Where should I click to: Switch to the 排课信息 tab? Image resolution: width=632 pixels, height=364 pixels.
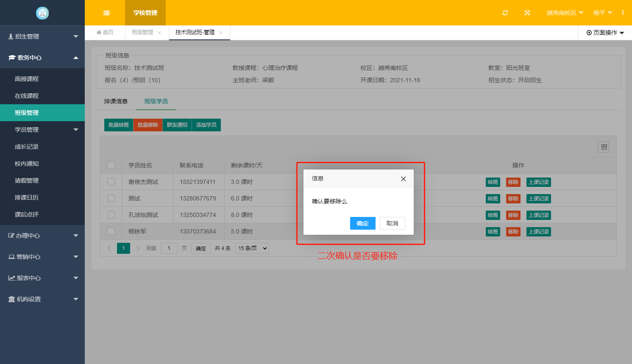pyautogui.click(x=116, y=101)
